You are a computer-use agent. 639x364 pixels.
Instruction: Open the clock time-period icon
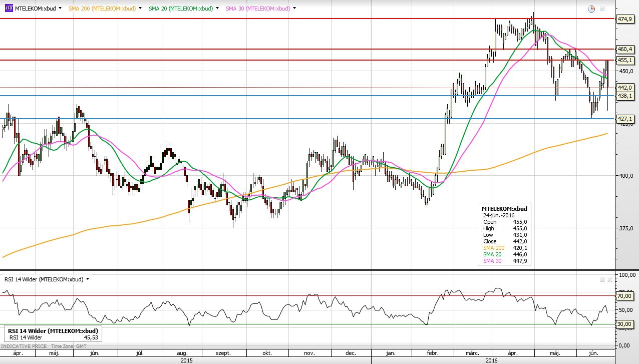click(591, 9)
